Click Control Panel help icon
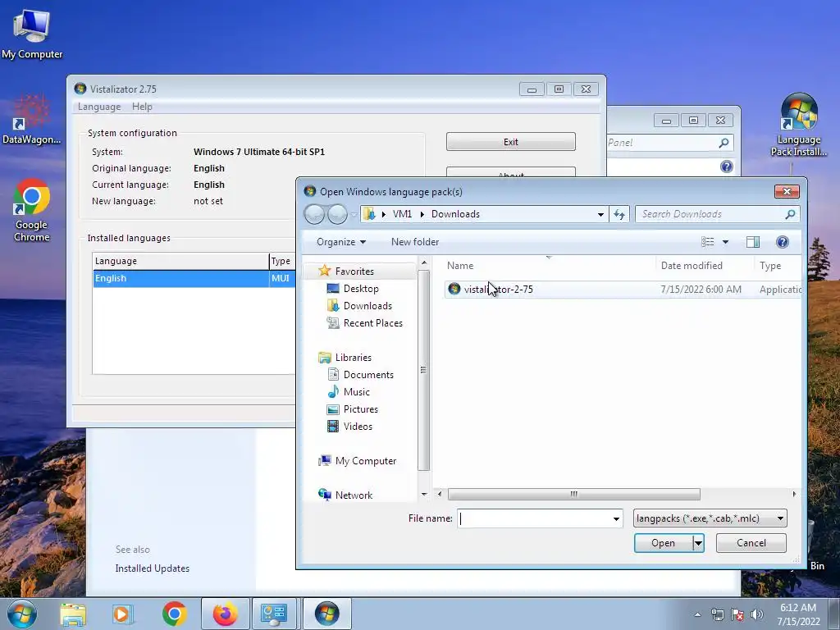The width and height of the screenshot is (840, 630). coord(727,167)
